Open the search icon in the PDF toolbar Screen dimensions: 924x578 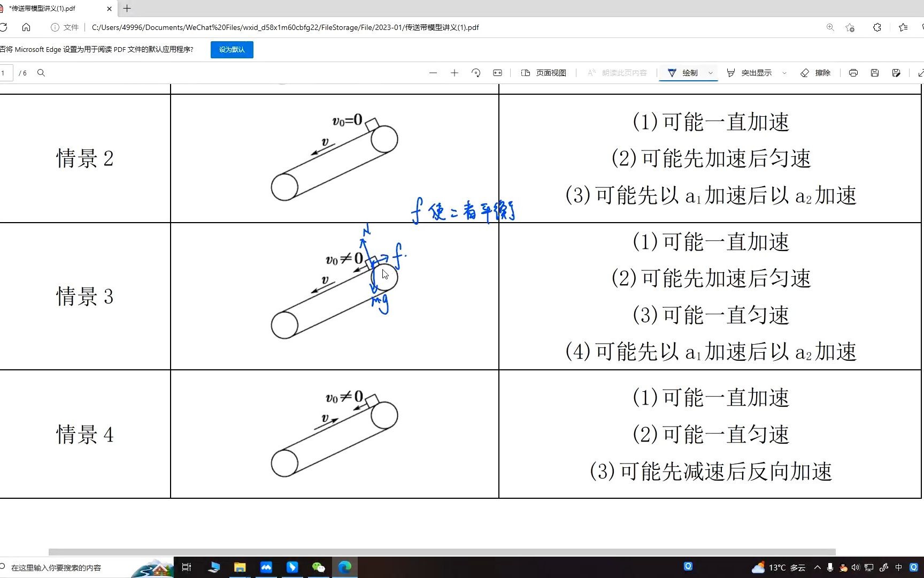(x=41, y=73)
